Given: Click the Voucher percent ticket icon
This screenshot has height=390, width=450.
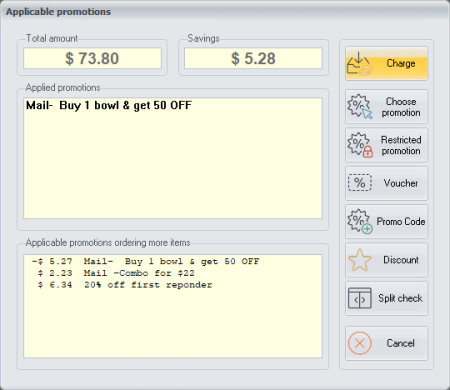Looking at the screenshot, I should click(x=360, y=183).
